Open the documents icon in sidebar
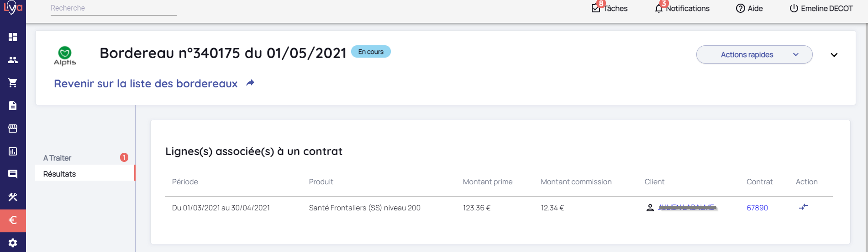The image size is (868, 252). tap(13, 106)
